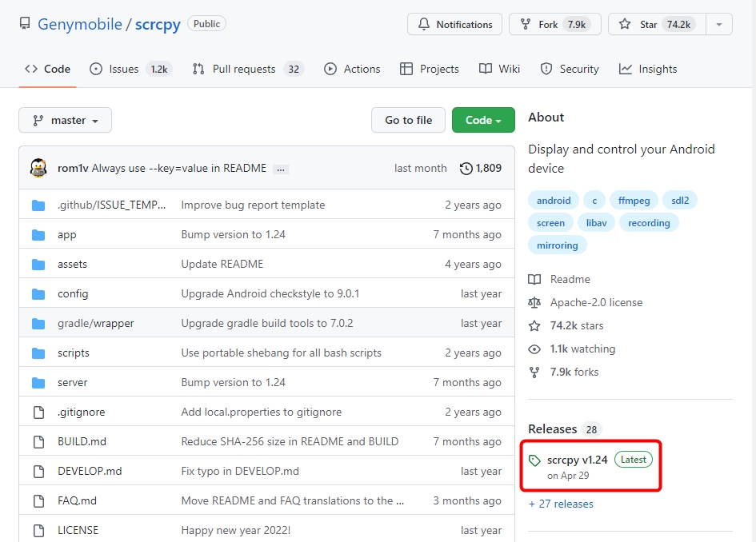Viewport: 756px width, 542px height.
Task: Click the 1,809 commits count
Action: [x=489, y=168]
